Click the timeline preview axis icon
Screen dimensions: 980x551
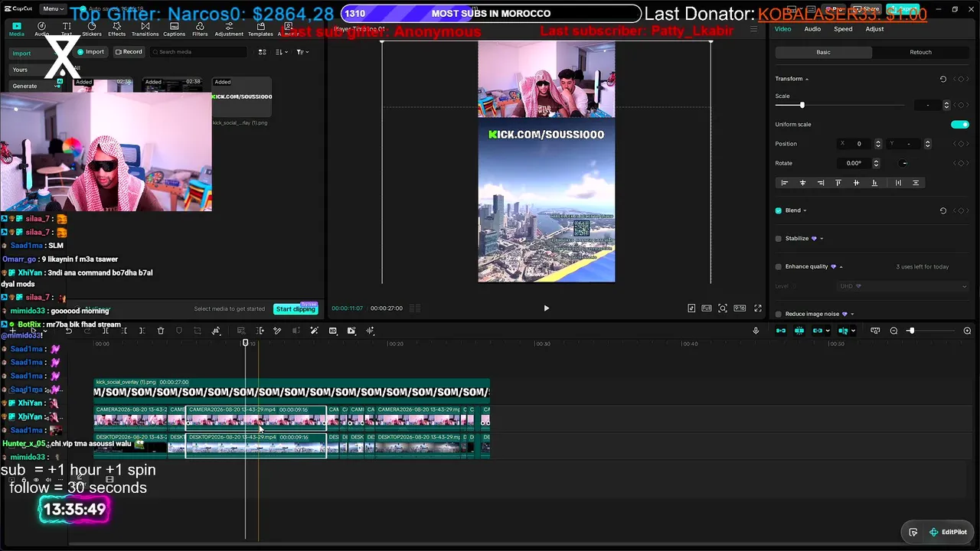pos(843,331)
